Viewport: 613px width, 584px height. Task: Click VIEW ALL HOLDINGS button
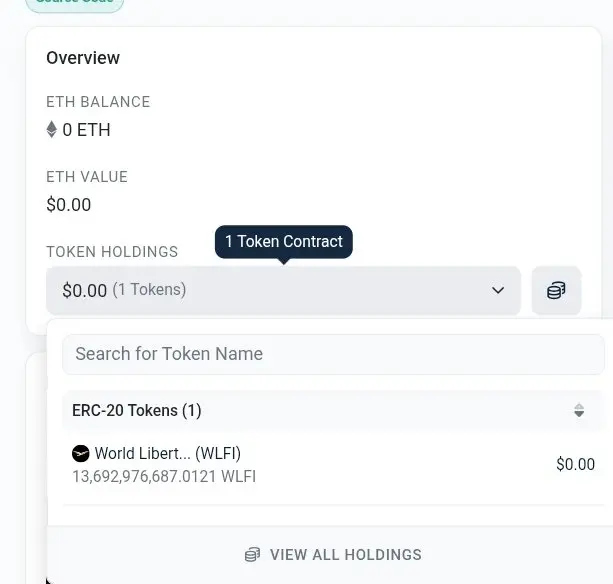(333, 555)
